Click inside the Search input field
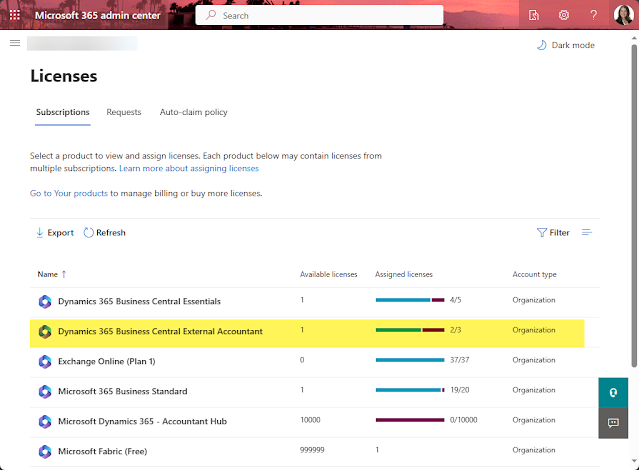Viewport: 639px width, 470px height. pyautogui.click(x=320, y=15)
